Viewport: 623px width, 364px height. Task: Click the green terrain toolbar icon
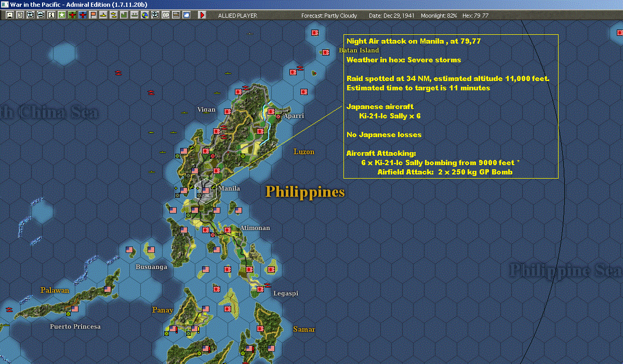coord(124,15)
